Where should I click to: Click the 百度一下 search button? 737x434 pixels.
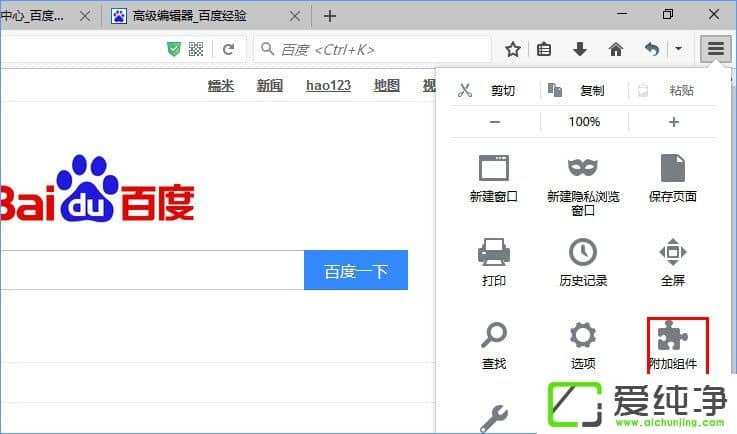point(355,271)
